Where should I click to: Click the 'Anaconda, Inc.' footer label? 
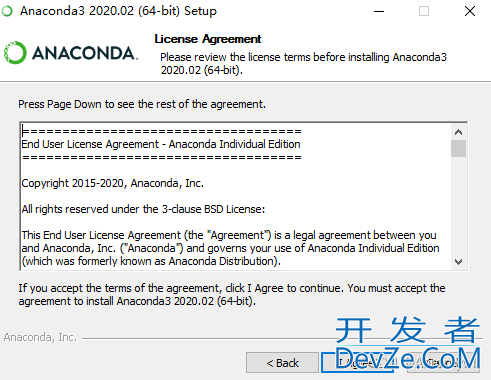click(x=40, y=337)
